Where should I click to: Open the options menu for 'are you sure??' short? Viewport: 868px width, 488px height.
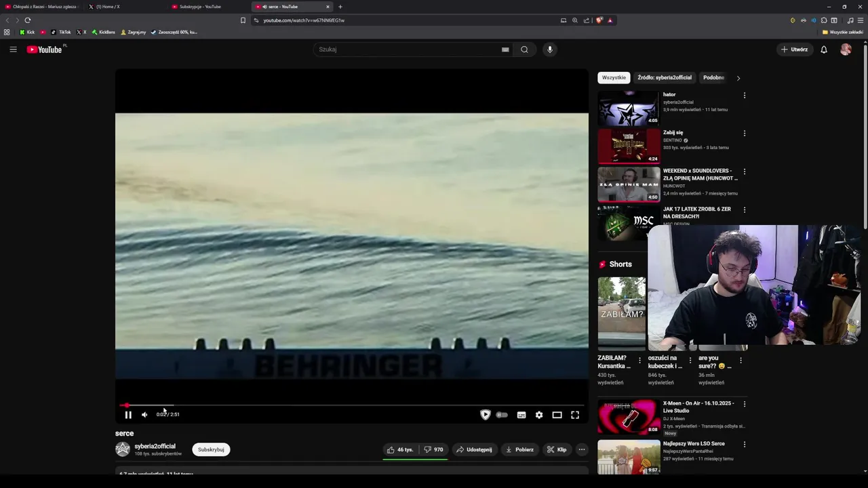(741, 361)
